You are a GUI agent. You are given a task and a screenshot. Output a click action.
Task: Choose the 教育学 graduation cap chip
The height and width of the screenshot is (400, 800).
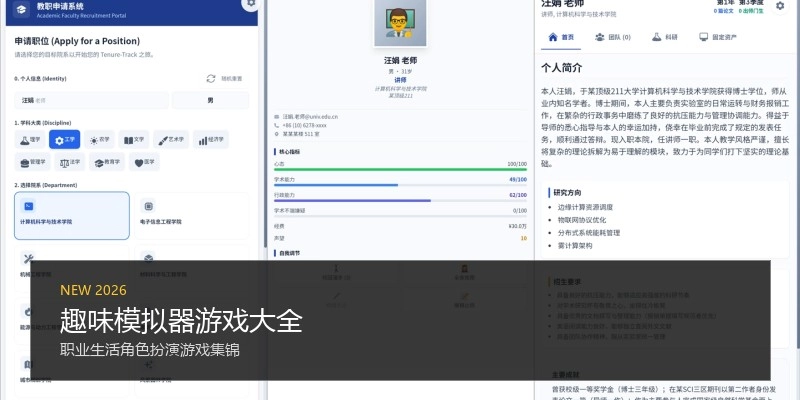coord(107,162)
